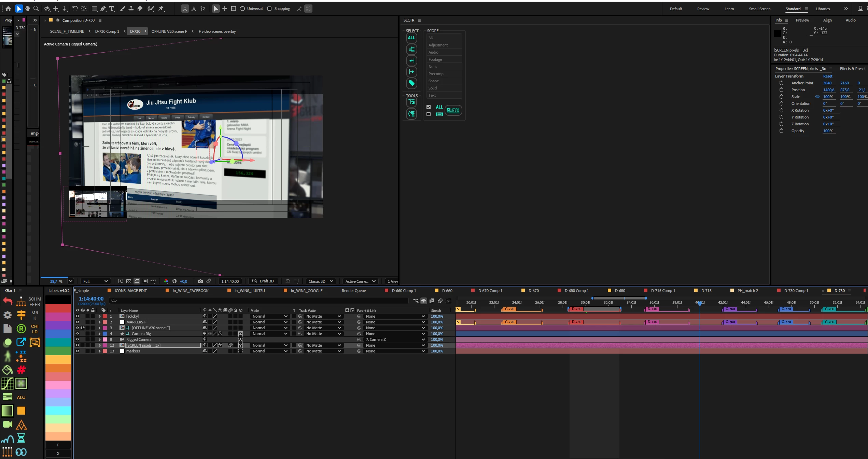868x459 pixels.
Task: Click the KBar red hashtag icon
Action: pos(21,370)
